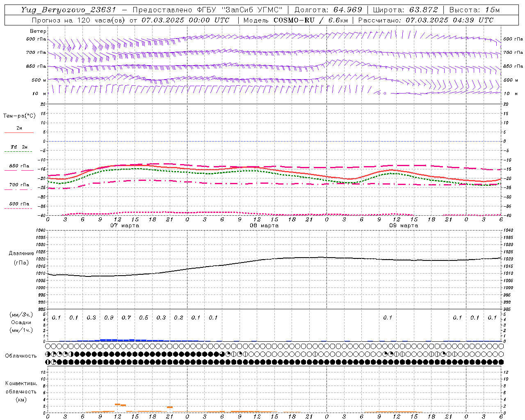Click the 985 value on left pressure axis

pyautogui.click(x=41, y=309)
